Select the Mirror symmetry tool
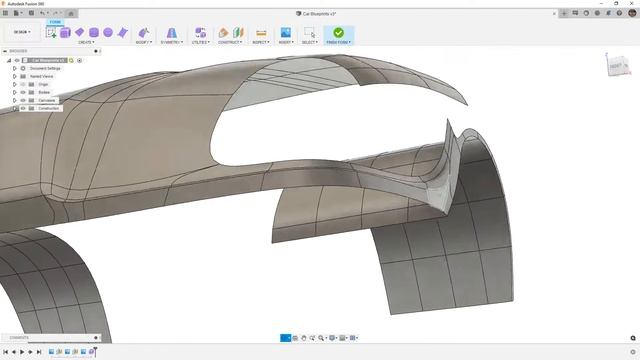Viewport: 640px width, 360px height. tap(171, 33)
